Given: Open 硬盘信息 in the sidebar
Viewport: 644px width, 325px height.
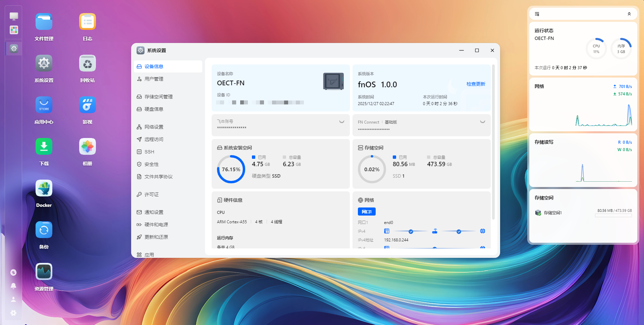Looking at the screenshot, I should [x=168, y=109].
